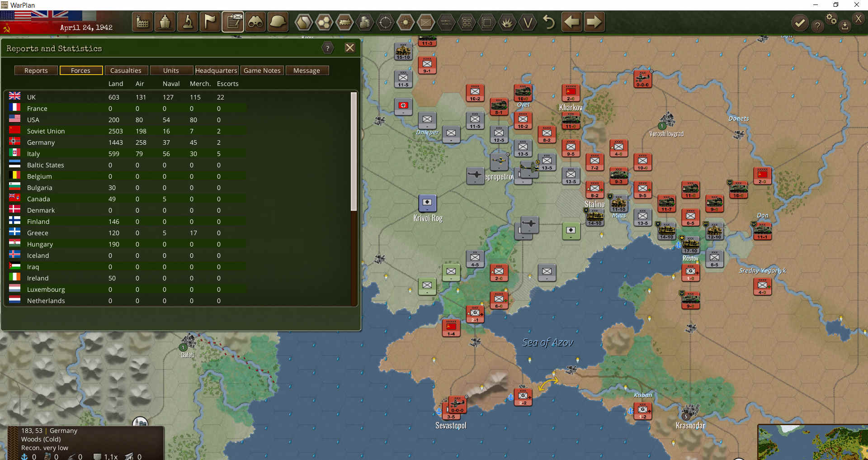The width and height of the screenshot is (868, 460).
Task: Select German unit at Krivoi Rog
Action: pyautogui.click(x=427, y=203)
